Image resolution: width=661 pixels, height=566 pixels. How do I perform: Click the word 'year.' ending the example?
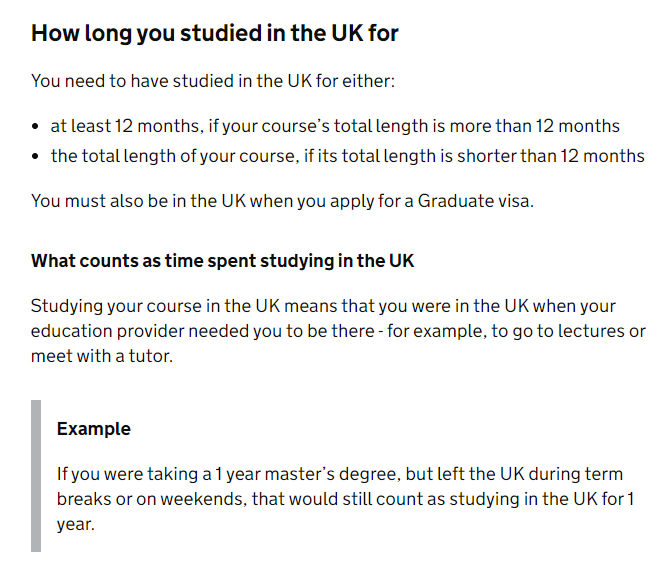point(75,525)
